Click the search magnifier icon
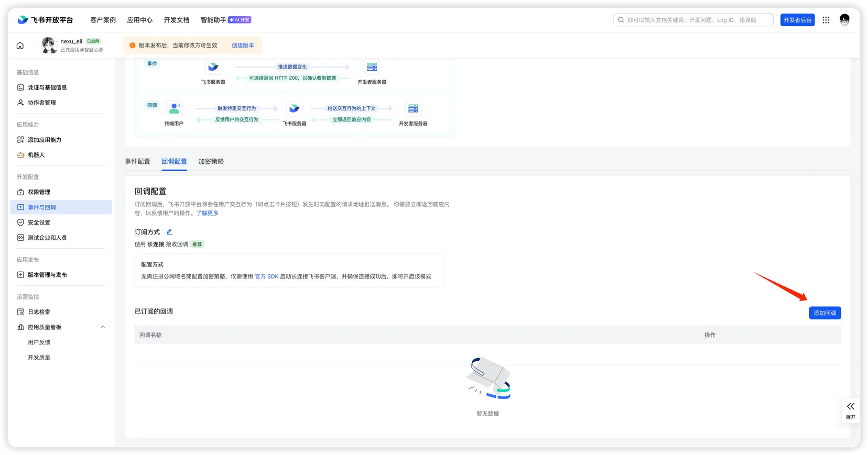 [621, 20]
